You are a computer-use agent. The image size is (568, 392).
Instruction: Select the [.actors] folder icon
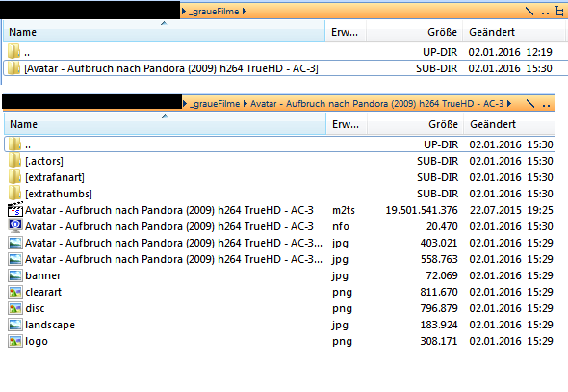point(14,161)
